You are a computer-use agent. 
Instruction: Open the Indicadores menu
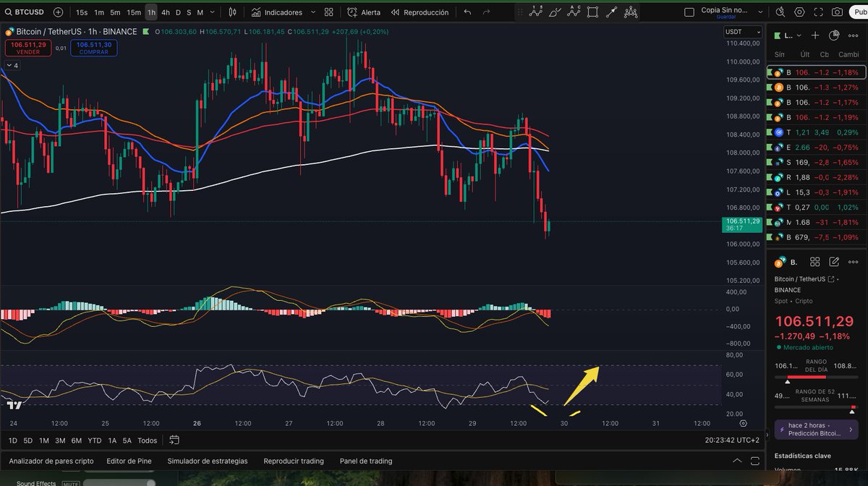click(x=277, y=12)
